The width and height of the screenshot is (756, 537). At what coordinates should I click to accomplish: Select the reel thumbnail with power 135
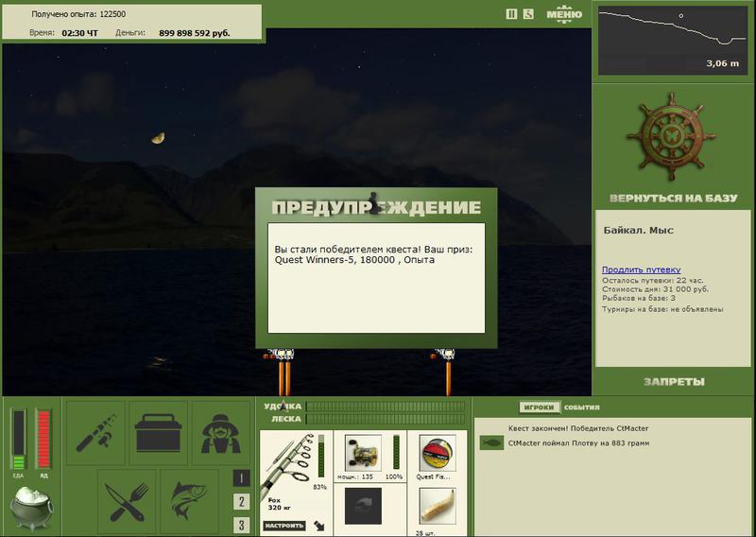tap(363, 453)
